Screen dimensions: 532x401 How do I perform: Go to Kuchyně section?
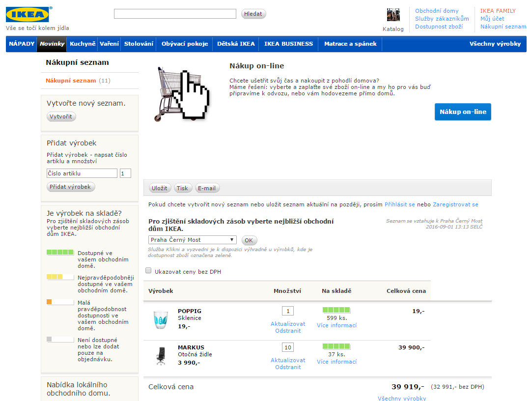[x=83, y=44]
